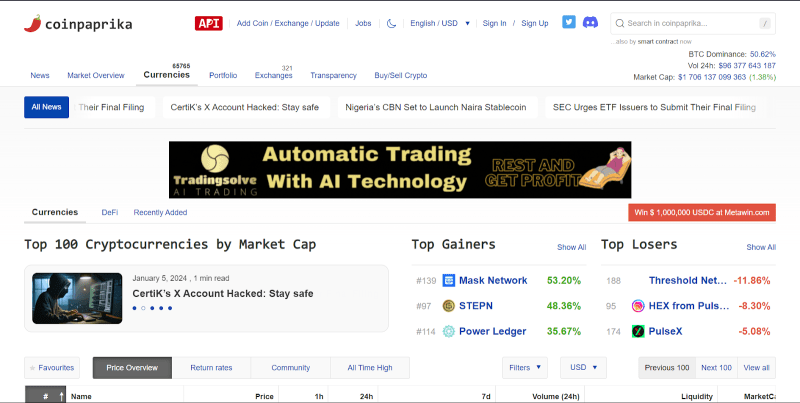800x403 pixels.
Task: Open the Mask Network gainer link
Action: 493,280
